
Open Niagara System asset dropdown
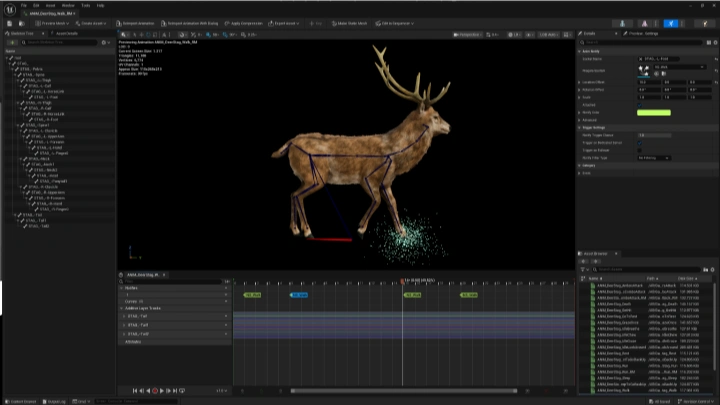coord(680,67)
